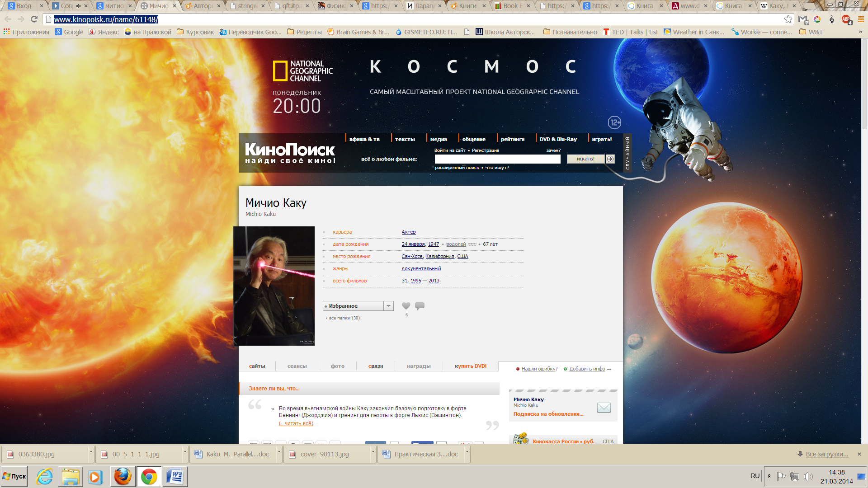
Task: Open the Chrome hamburger menu
Action: click(861, 19)
